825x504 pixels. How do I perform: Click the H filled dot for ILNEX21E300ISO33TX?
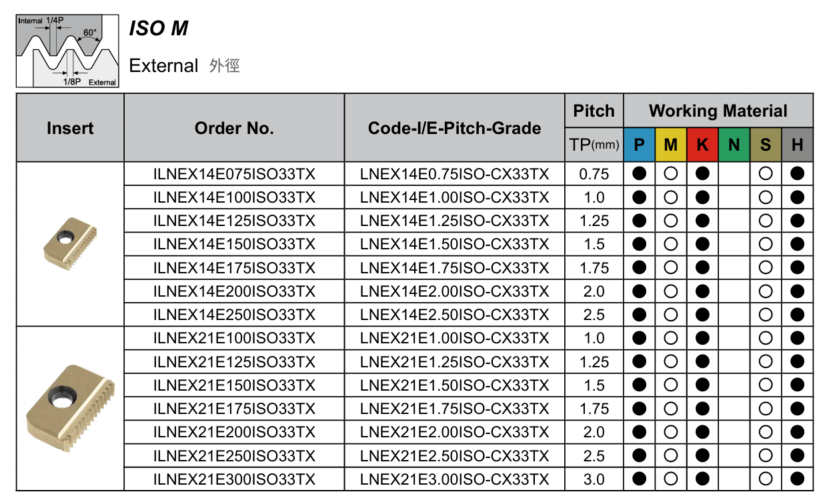pyautogui.click(x=797, y=479)
